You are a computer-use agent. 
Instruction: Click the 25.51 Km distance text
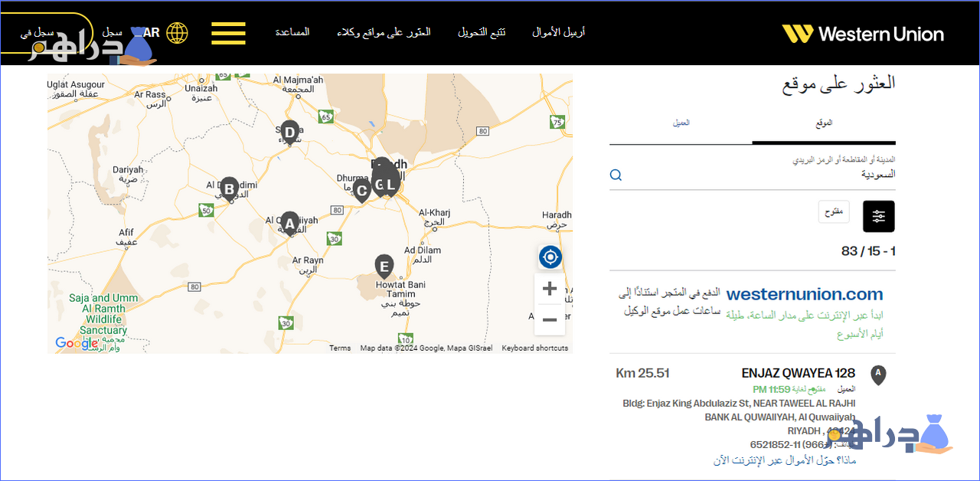[x=643, y=374]
